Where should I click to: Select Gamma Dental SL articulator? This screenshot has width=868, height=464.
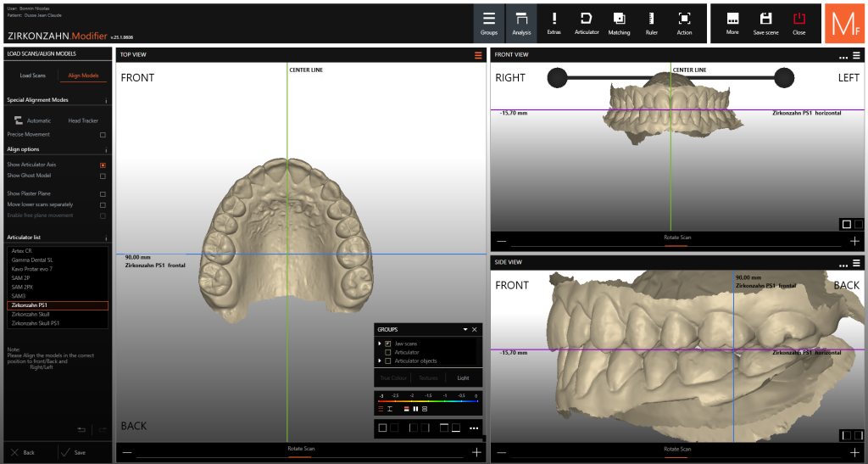pos(58,260)
